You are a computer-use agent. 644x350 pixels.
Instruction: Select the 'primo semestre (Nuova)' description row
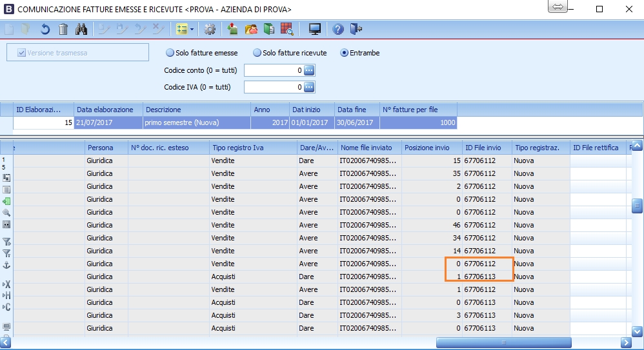(196, 122)
